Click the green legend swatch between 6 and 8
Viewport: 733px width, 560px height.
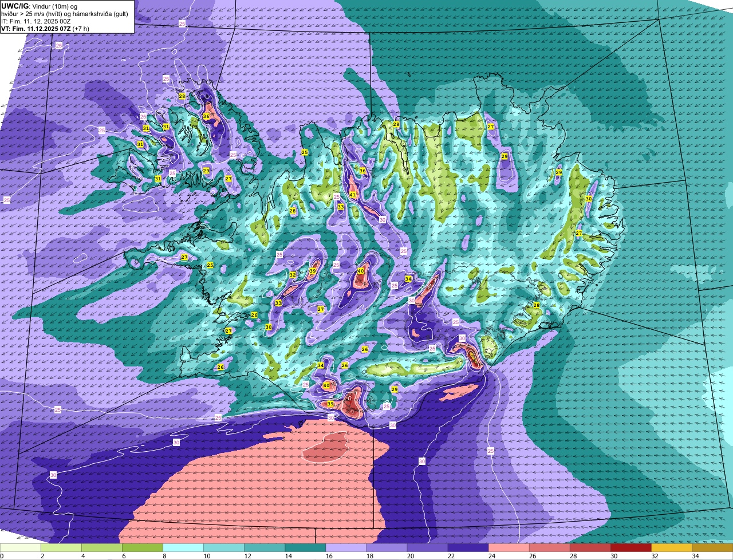point(143,548)
